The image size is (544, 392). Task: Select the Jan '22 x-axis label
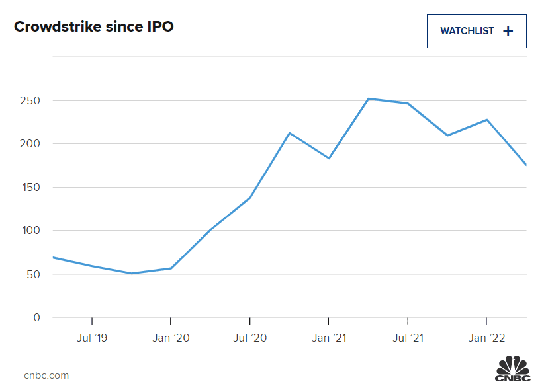tap(487, 338)
